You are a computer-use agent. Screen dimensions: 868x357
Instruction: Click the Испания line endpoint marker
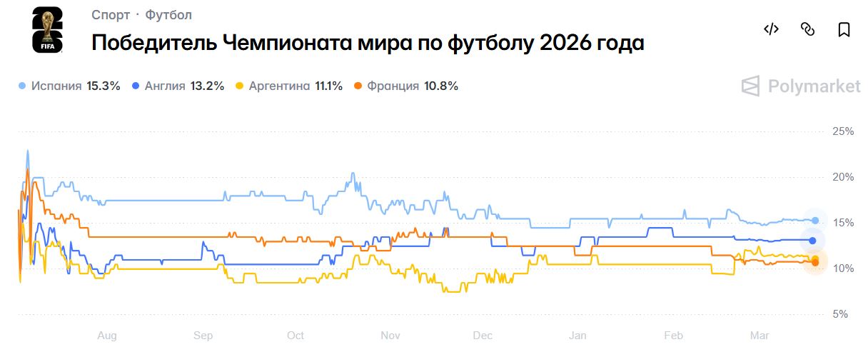click(814, 221)
